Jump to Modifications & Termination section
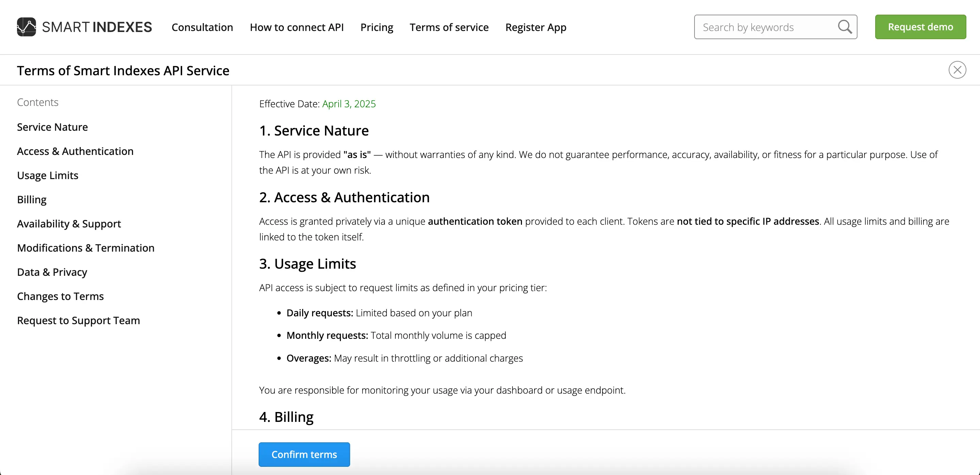The height and width of the screenshot is (475, 980). [x=86, y=248]
